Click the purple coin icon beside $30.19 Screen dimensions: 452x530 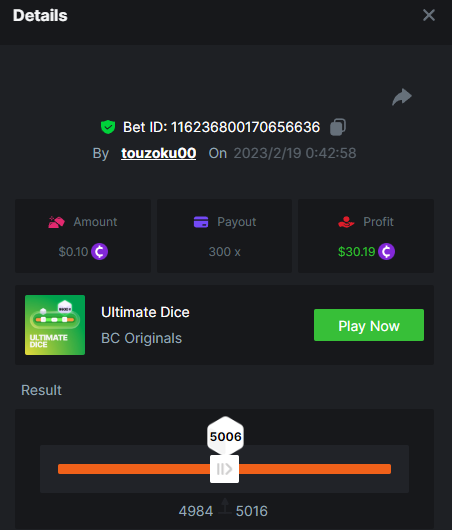(386, 251)
